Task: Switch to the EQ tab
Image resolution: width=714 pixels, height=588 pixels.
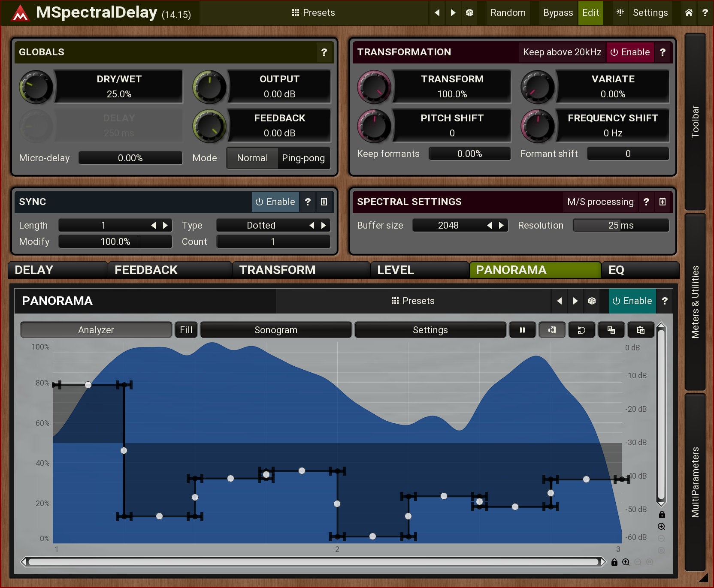Action: coord(616,270)
